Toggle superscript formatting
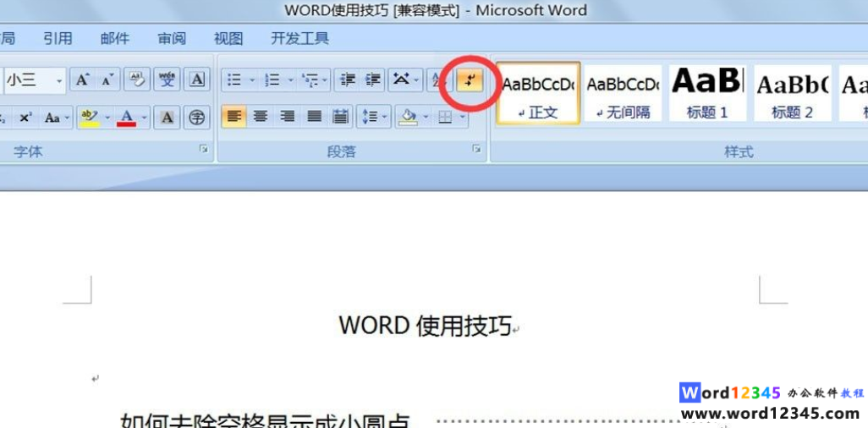This screenshot has height=428, width=868. pos(25,118)
